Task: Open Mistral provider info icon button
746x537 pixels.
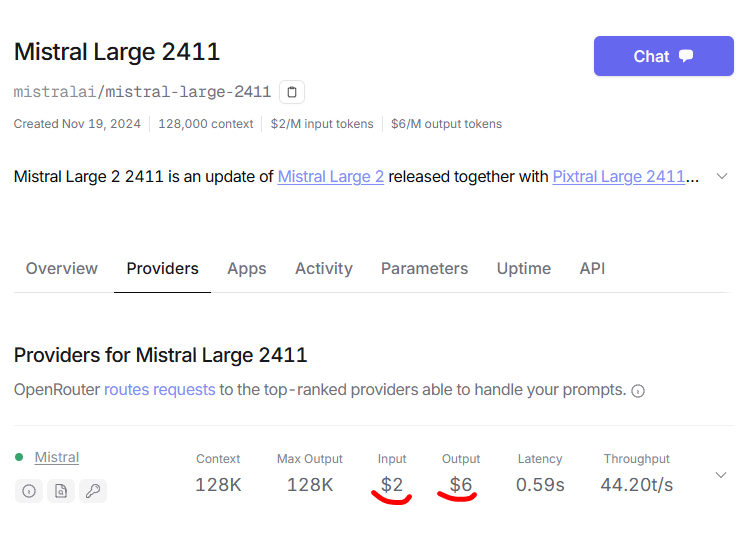Action: [x=29, y=491]
